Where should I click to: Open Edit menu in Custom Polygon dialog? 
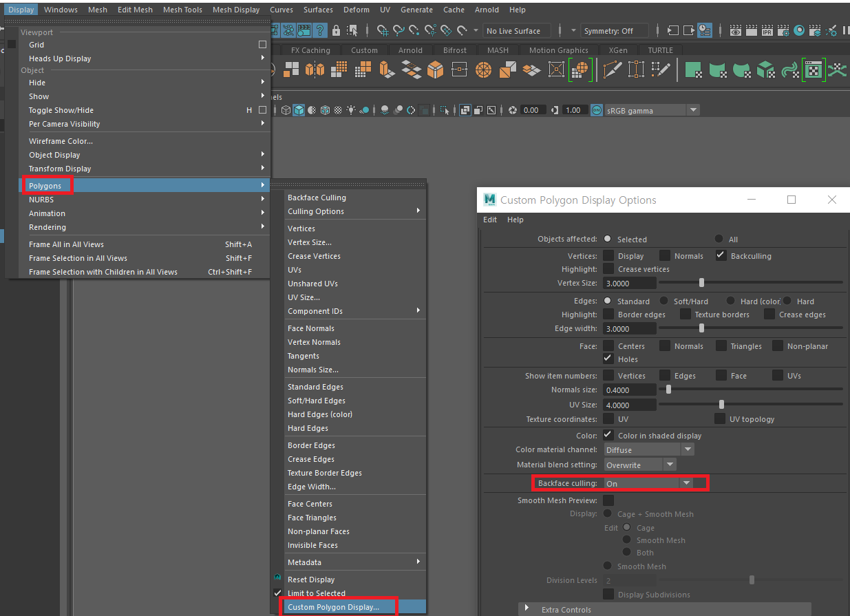click(x=490, y=220)
